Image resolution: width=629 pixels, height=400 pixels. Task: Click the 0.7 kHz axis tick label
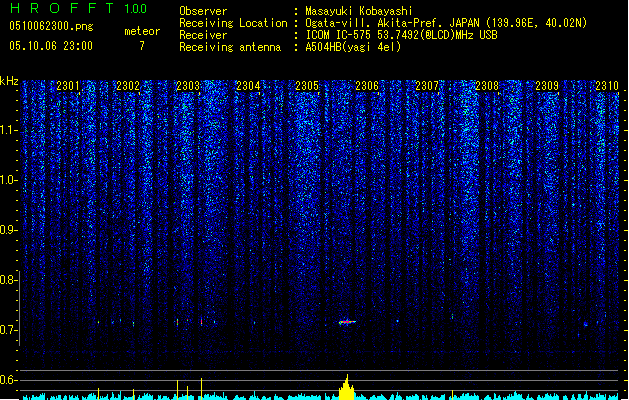pyautogui.click(x=8, y=330)
